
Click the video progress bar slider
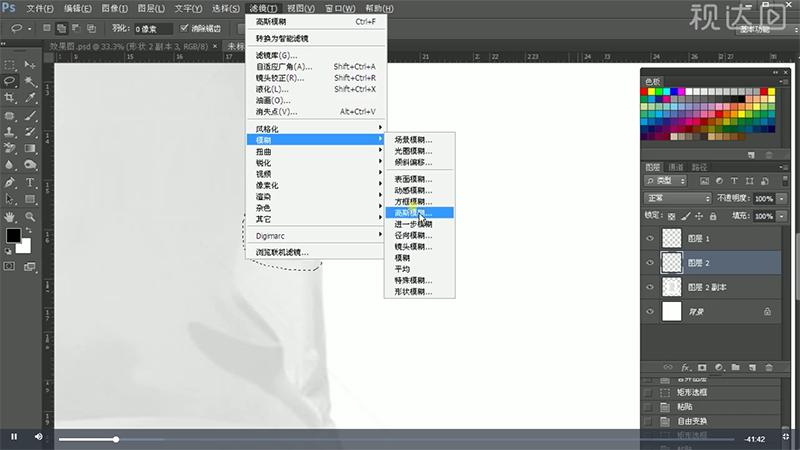tap(116, 439)
